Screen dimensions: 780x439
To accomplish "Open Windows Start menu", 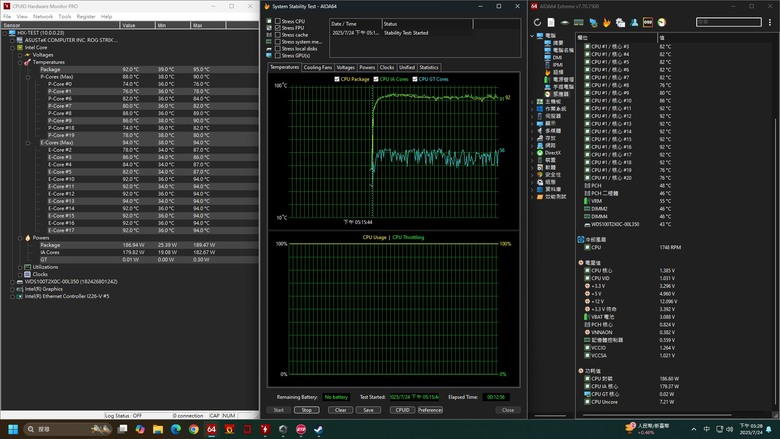I will pos(13,429).
